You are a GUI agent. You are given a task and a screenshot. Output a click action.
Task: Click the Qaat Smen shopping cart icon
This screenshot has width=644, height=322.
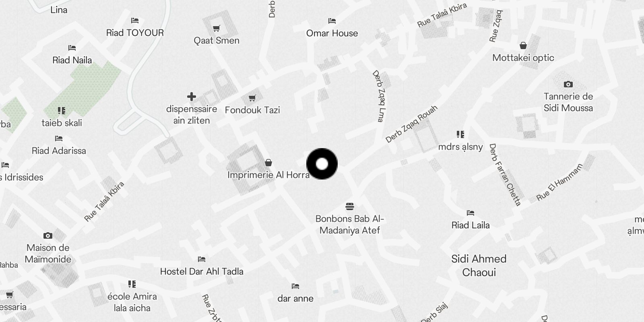[x=217, y=28]
